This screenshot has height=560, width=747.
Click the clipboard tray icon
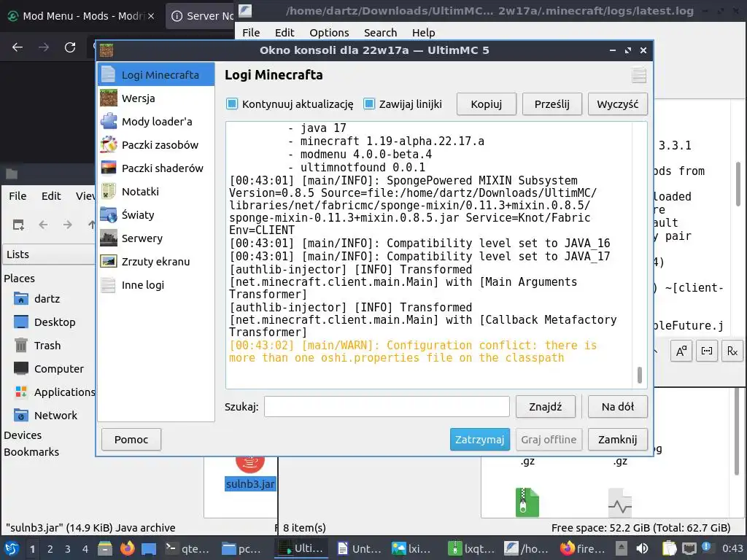[670, 548]
